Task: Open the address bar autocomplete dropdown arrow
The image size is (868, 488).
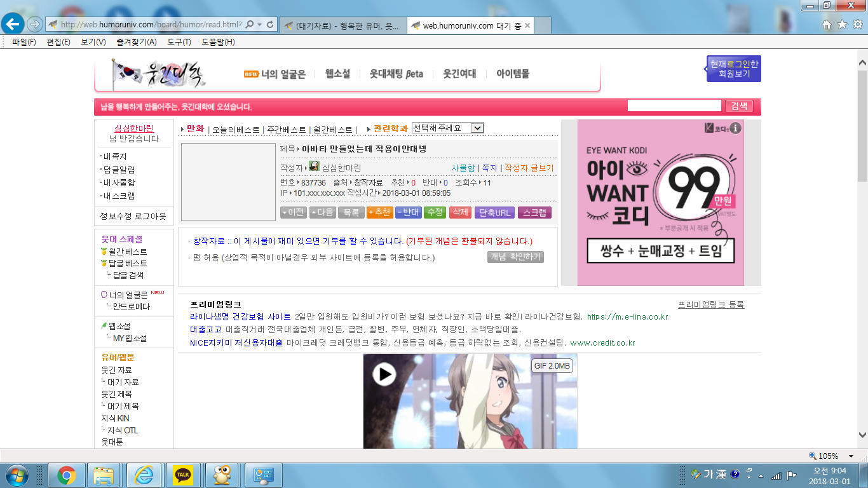Action: (259, 24)
